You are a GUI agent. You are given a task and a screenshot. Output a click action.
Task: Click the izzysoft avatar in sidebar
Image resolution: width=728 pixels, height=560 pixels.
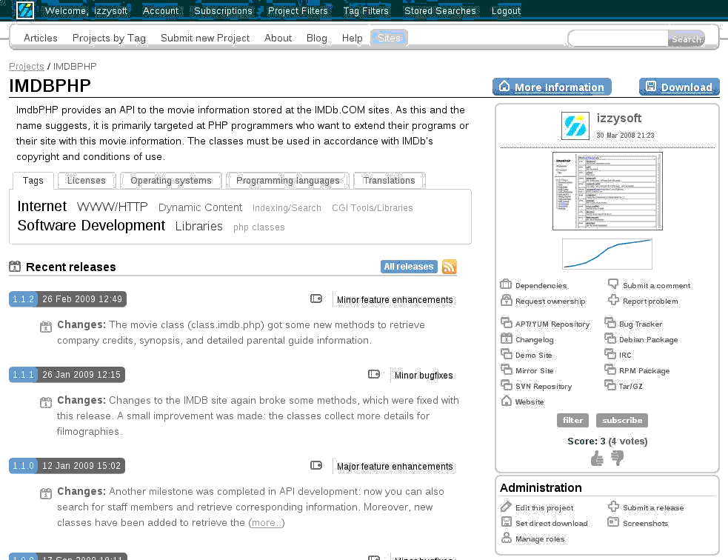click(575, 126)
